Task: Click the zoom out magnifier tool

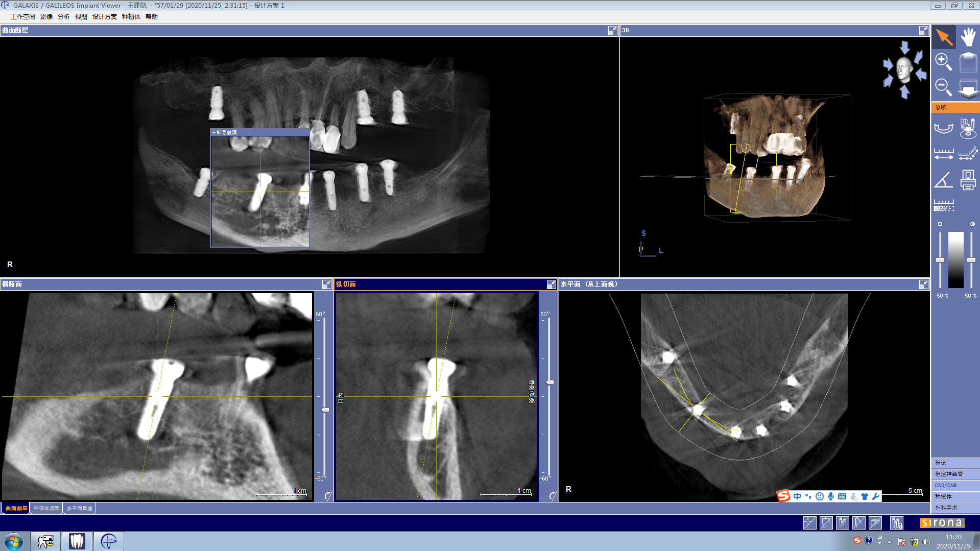Action: [x=943, y=87]
